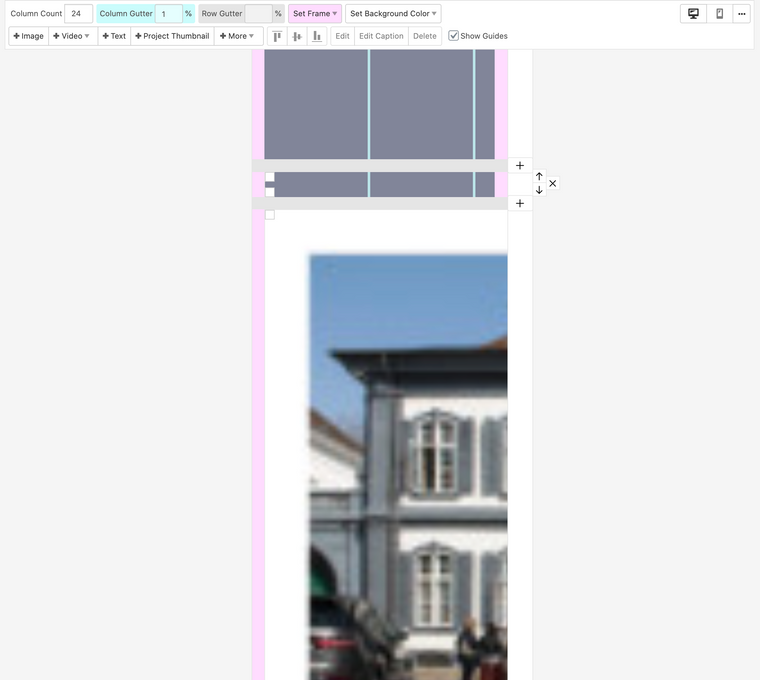
Task: Toggle the Show Guides checkbox
Action: (454, 36)
